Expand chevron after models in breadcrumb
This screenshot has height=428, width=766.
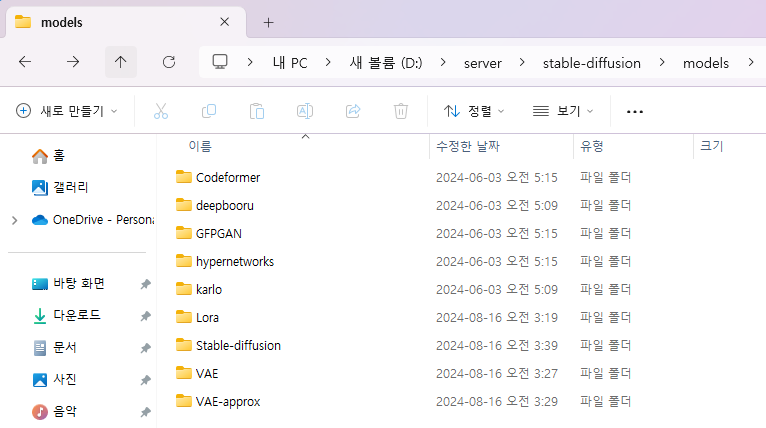point(750,63)
